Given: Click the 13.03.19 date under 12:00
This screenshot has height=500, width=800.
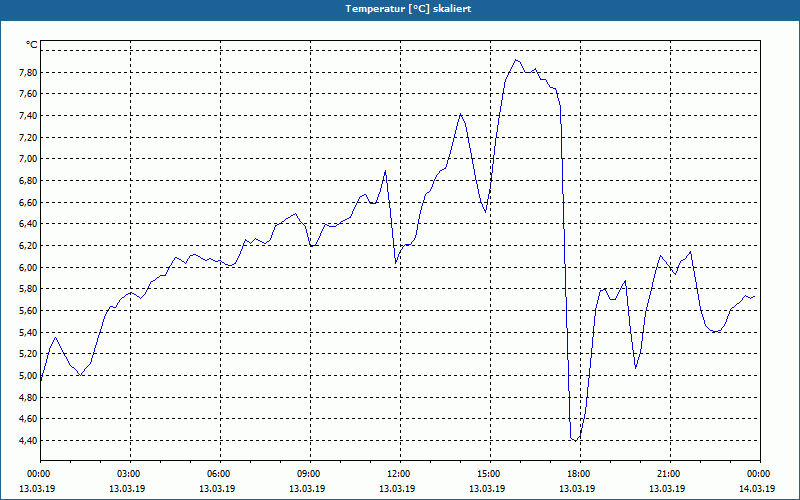Looking at the screenshot, I should pyautogui.click(x=397, y=488).
